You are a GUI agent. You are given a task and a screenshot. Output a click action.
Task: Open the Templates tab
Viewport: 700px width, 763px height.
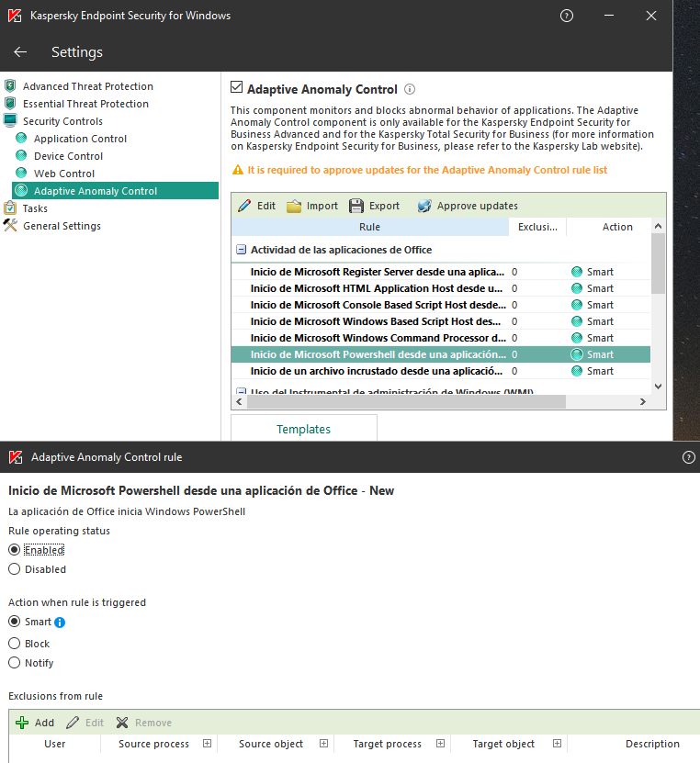coord(303,429)
